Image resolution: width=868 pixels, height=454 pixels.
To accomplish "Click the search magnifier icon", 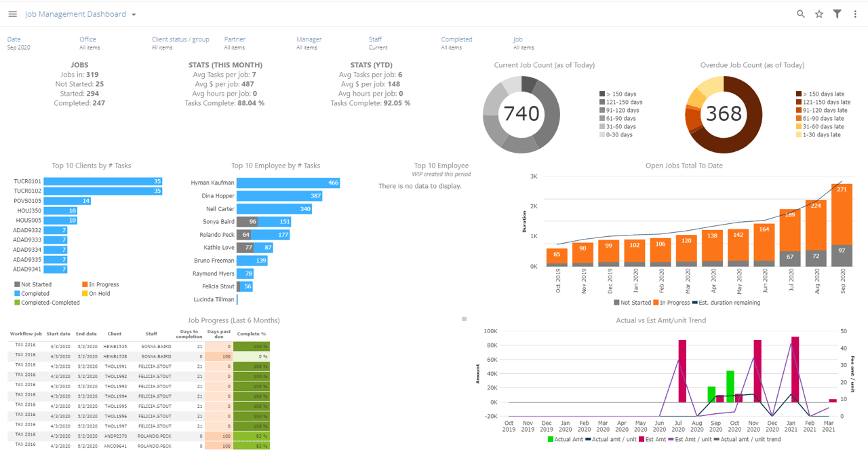I will pyautogui.click(x=801, y=14).
